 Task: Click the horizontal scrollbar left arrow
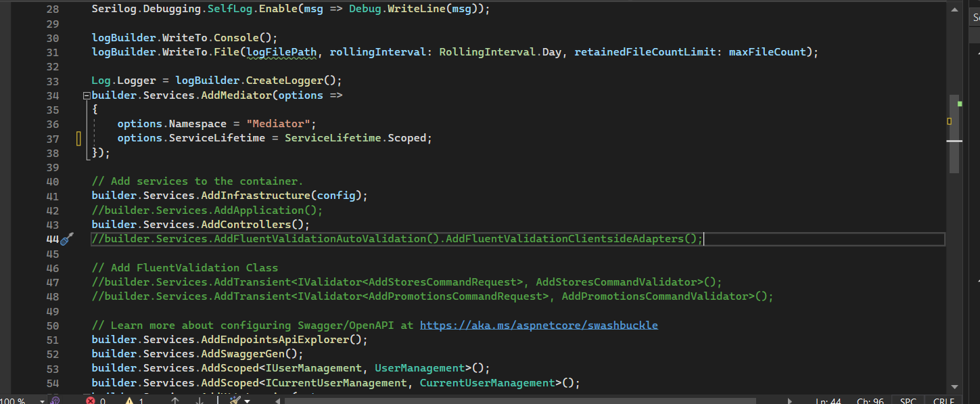277,401
